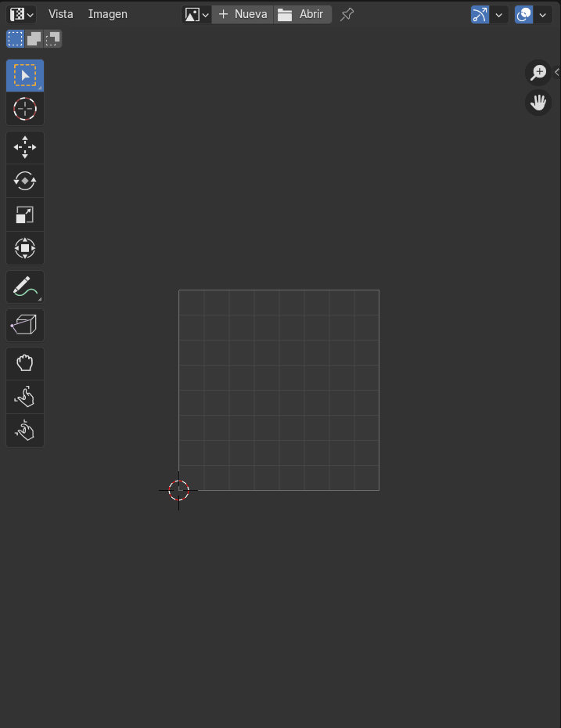
Task: Toggle overlays display button
Action: click(524, 14)
